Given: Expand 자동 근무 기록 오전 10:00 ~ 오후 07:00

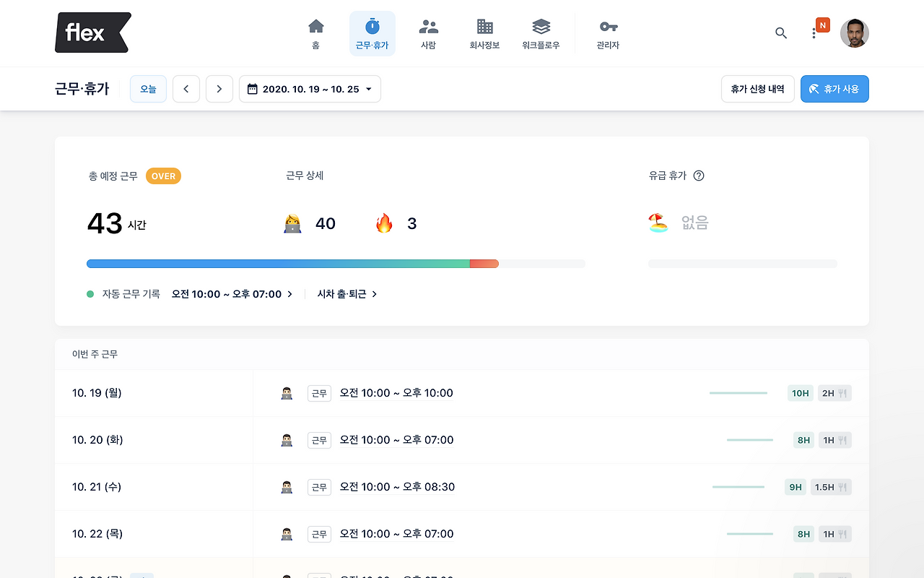Looking at the screenshot, I should pos(232,294).
